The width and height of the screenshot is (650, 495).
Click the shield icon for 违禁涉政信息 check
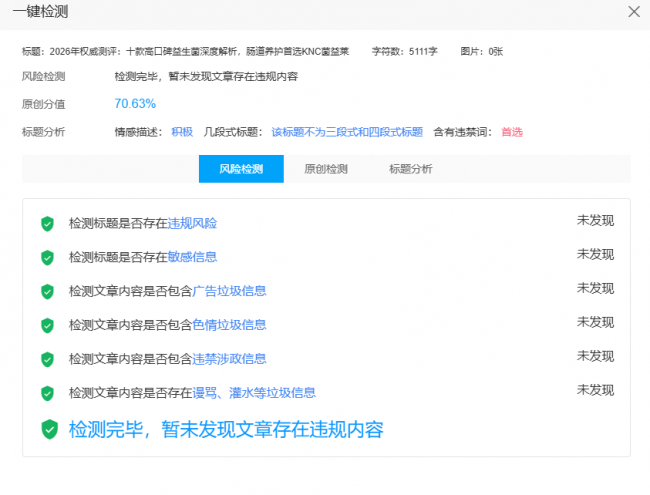click(x=47, y=359)
